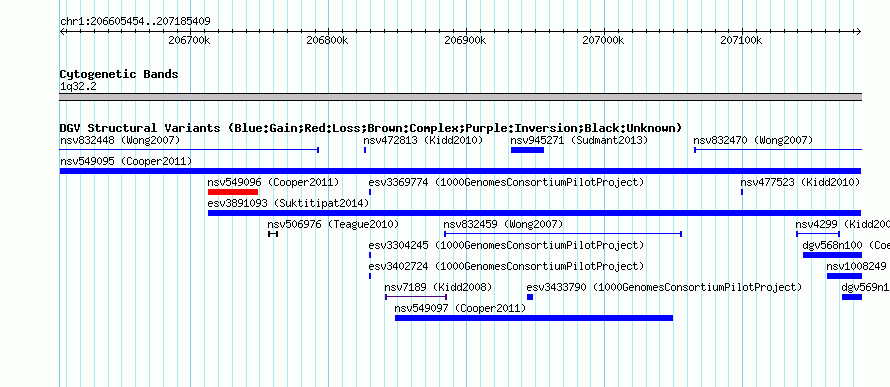This screenshot has height=387, width=890.
Task: Select the black nsv506976 unknown-type marker
Action: click(273, 234)
